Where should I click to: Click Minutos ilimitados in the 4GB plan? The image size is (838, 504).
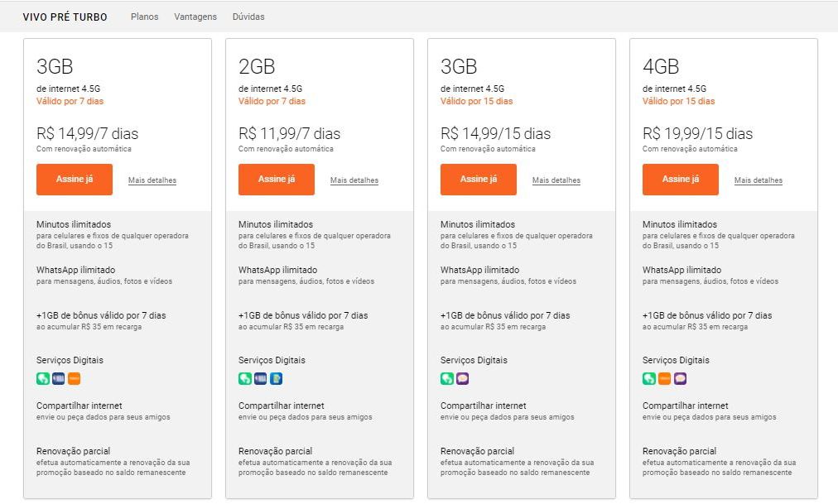point(680,225)
